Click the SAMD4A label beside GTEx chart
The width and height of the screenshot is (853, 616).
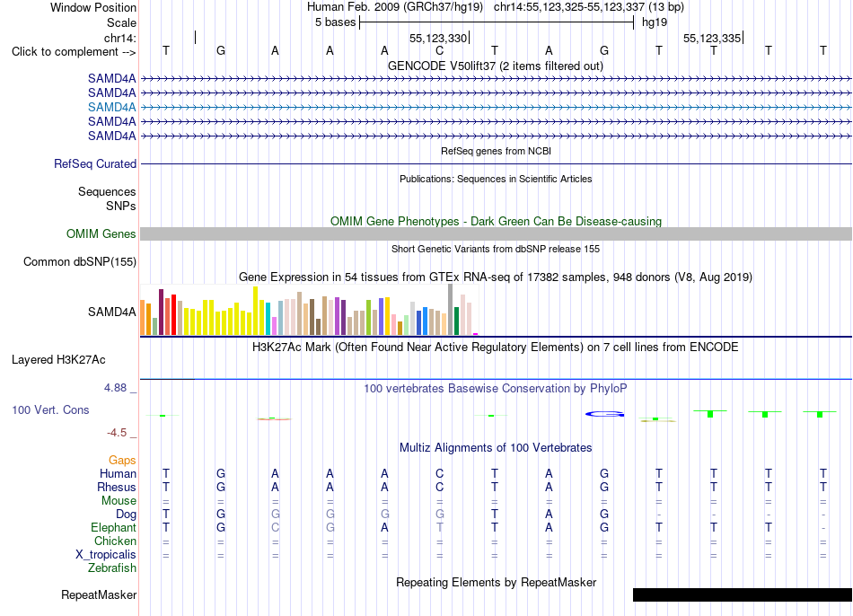click(x=111, y=312)
